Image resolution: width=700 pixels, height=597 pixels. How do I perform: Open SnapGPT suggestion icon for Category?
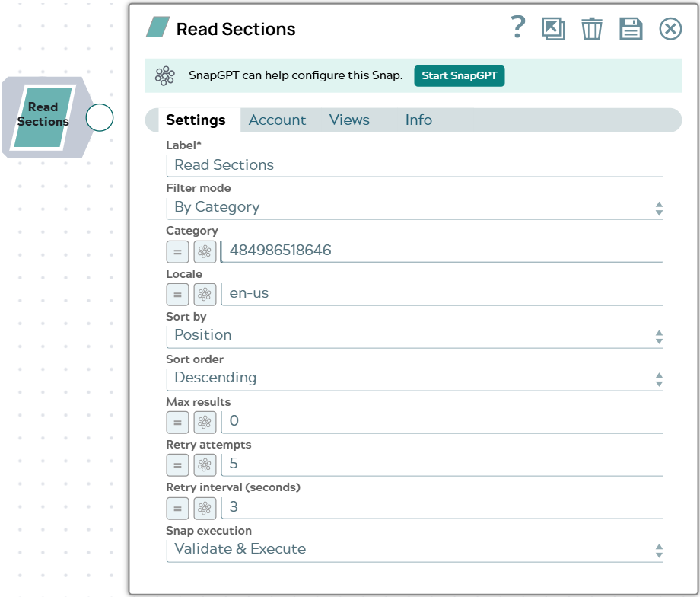click(x=205, y=251)
